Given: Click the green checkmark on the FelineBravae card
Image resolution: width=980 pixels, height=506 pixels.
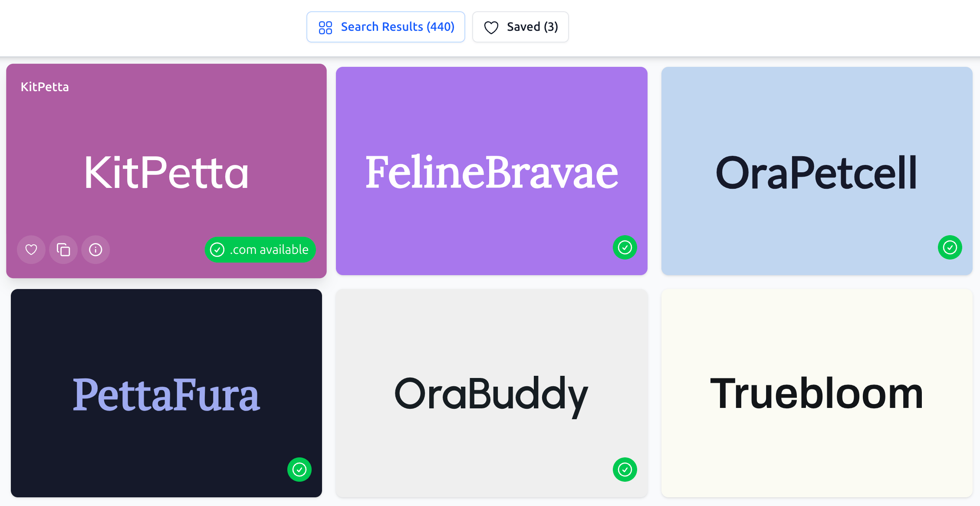Looking at the screenshot, I should click(625, 248).
